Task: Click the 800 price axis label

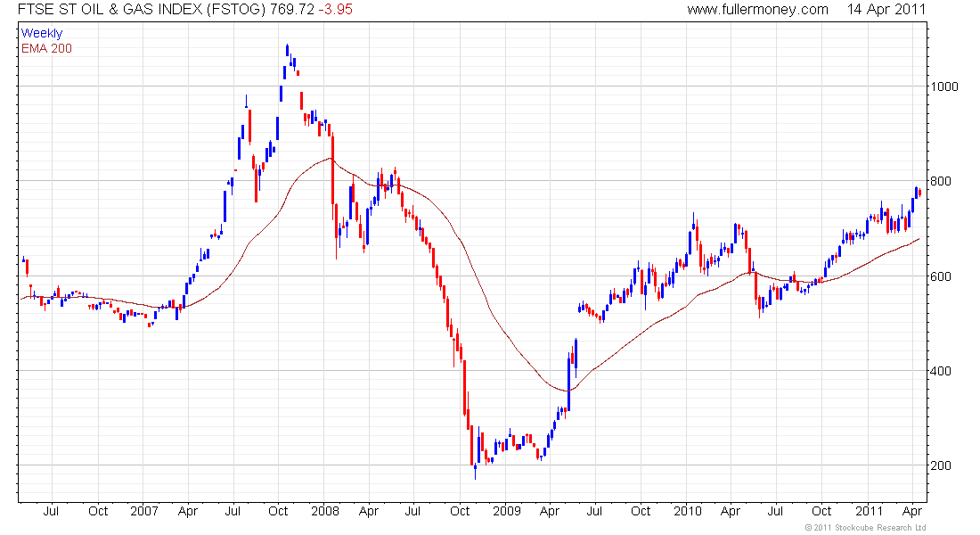Action: tap(941, 182)
